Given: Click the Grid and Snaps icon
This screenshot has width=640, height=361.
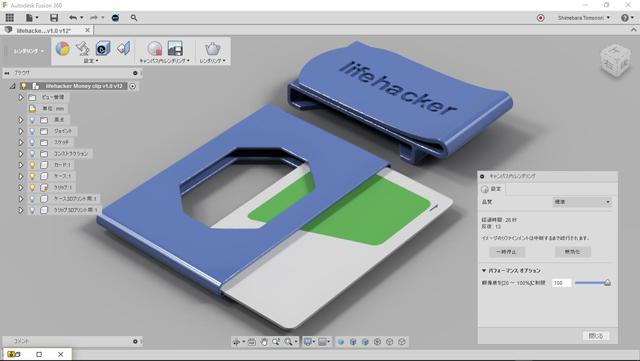Looking at the screenshot, I should pyautogui.click(x=323, y=342).
